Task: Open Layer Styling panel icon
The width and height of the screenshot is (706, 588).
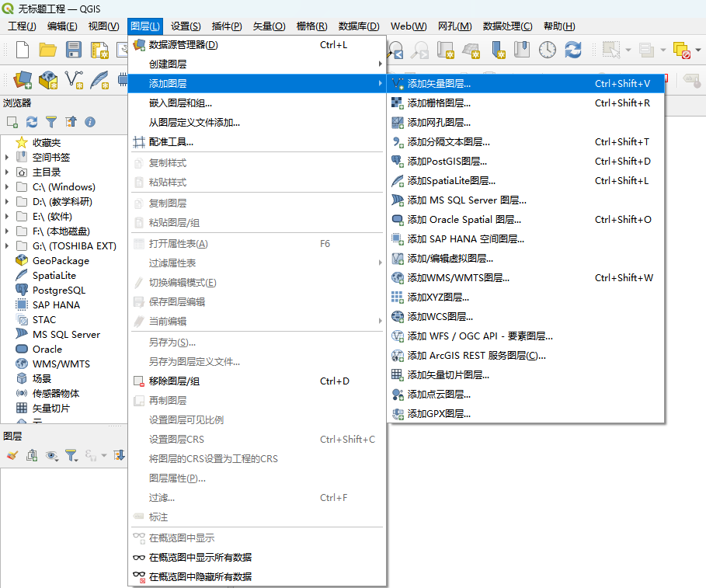Action: pyautogui.click(x=12, y=456)
